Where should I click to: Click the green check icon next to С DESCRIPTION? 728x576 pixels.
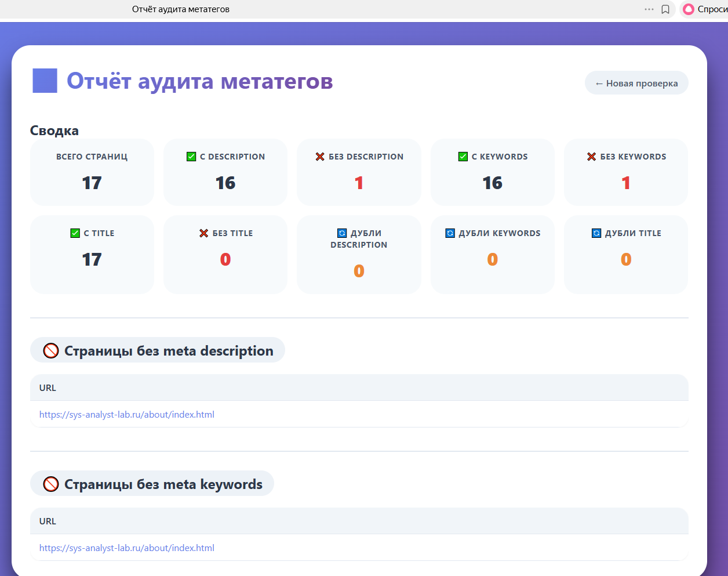(191, 157)
